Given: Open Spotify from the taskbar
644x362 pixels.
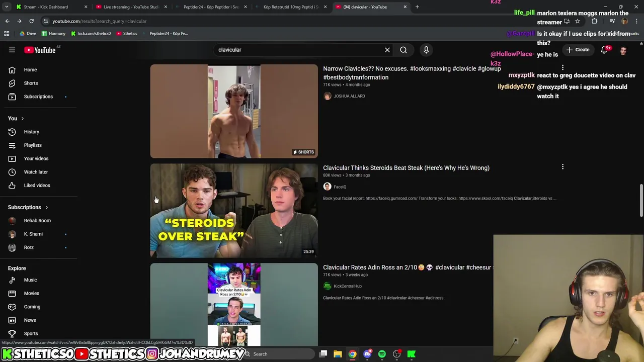Looking at the screenshot, I should click(x=382, y=354).
